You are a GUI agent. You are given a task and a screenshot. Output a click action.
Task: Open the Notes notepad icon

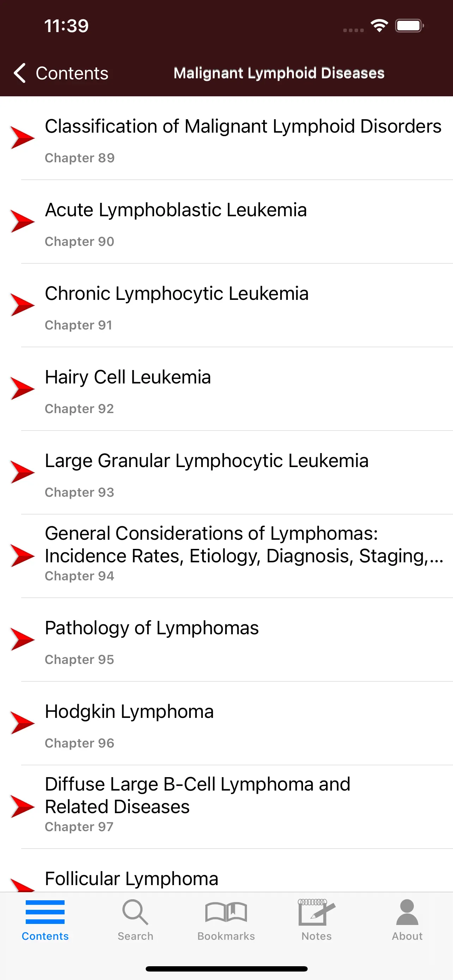(316, 912)
